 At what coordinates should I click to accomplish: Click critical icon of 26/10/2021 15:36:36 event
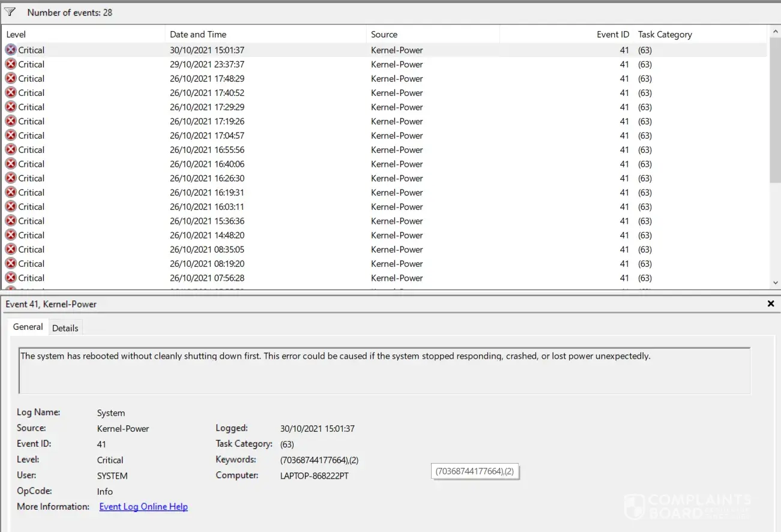click(11, 221)
